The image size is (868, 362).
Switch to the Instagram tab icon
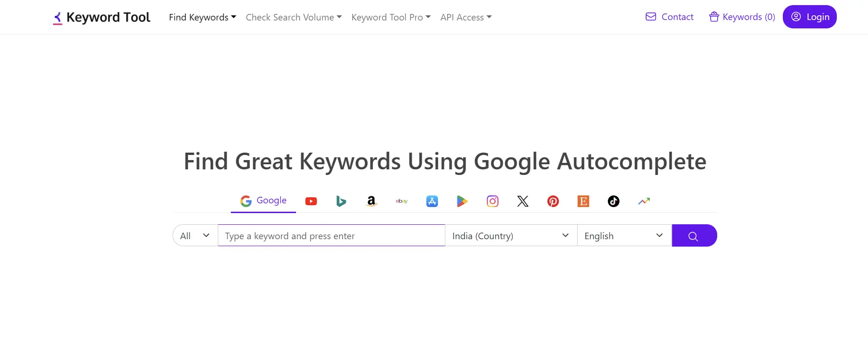[x=492, y=201]
